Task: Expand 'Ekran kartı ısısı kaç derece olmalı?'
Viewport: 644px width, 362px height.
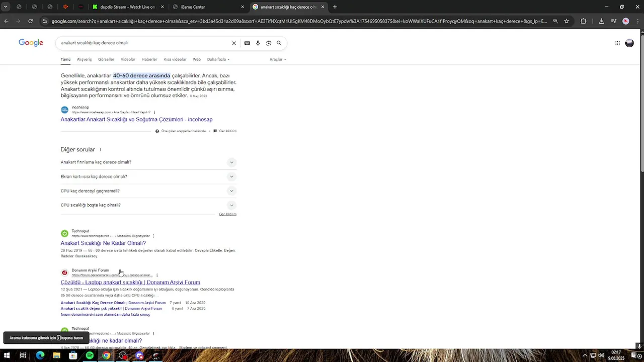Action: 148,176
